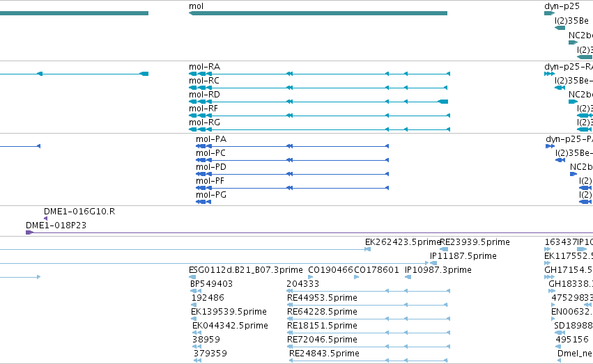This screenshot has width=593, height=364.
Task: Click the DME1-016G10.R feature label
Action: click(x=79, y=212)
